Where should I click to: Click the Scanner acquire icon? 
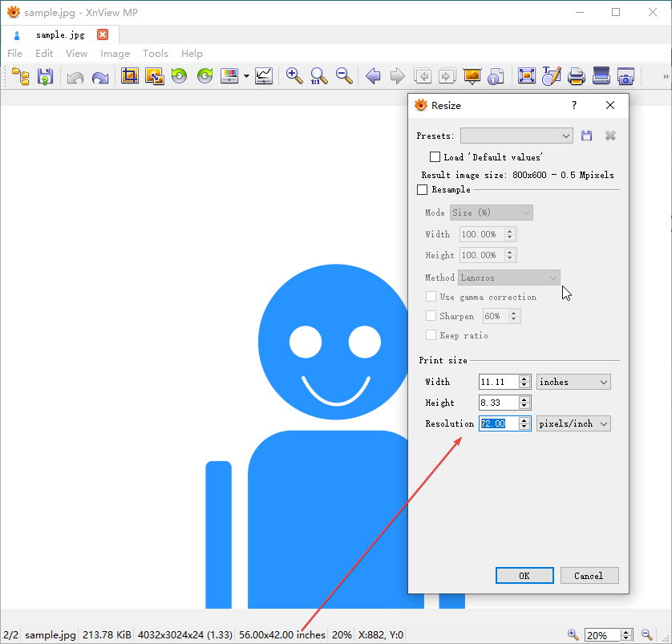pyautogui.click(x=601, y=76)
